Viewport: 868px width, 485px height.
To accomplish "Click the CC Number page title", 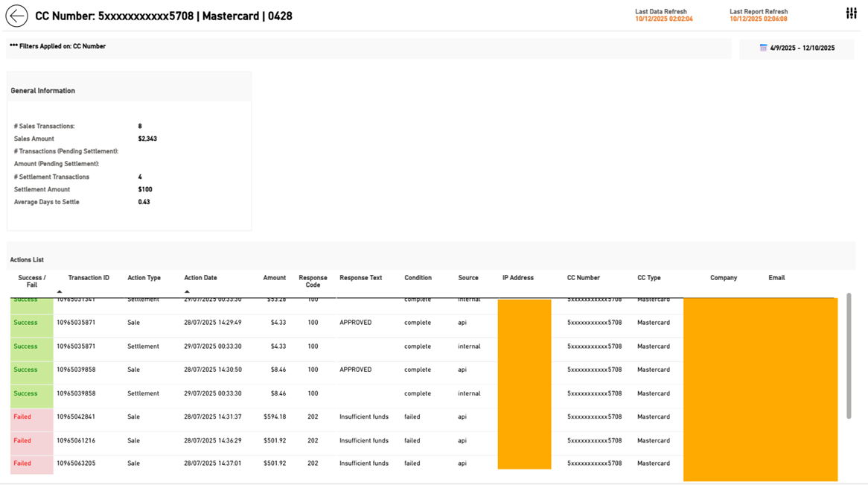I will (164, 16).
